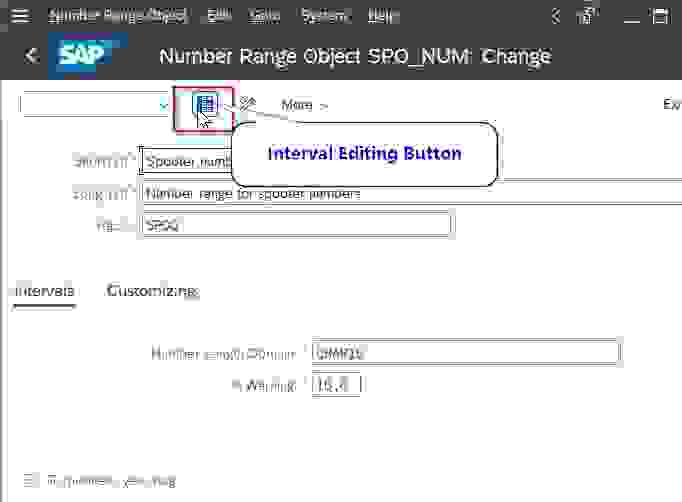Expand the command field dropdown
Viewport: 682px width, 502px height.
click(164, 105)
